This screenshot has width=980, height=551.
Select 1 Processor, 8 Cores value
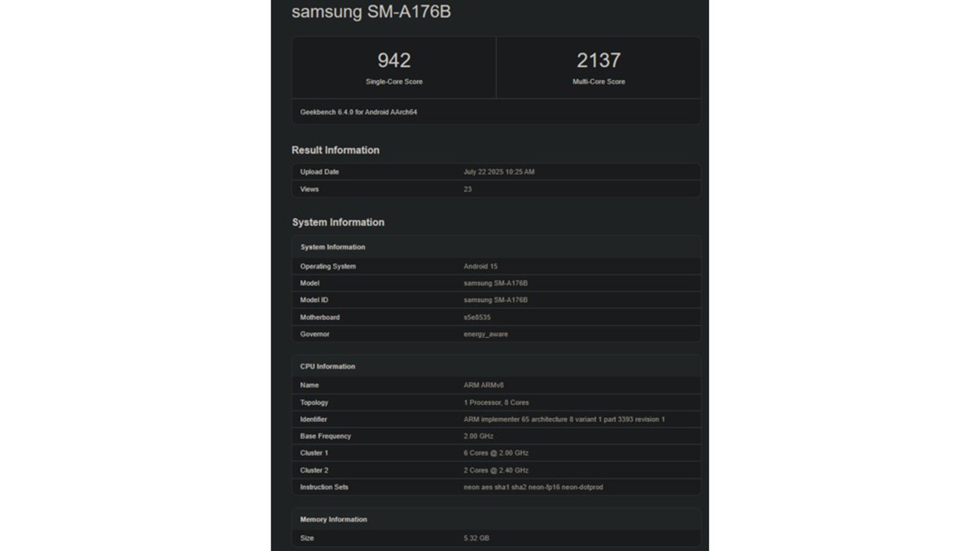[497, 402]
